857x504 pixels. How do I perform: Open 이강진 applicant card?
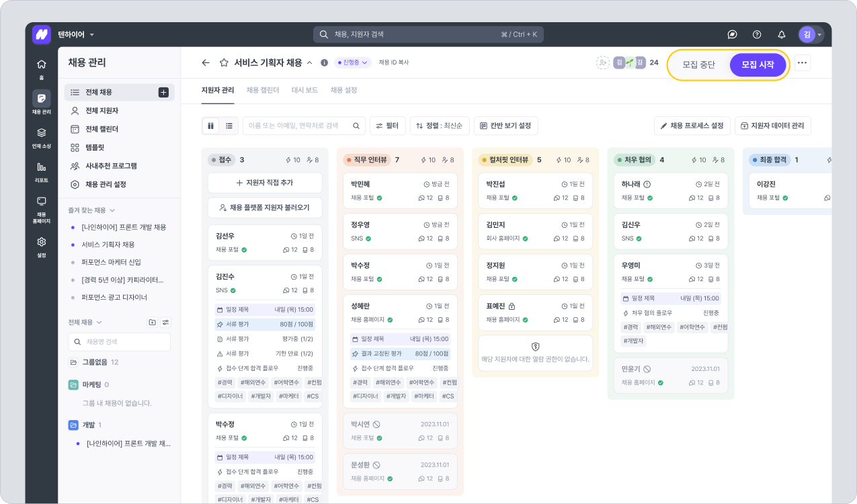point(790,190)
